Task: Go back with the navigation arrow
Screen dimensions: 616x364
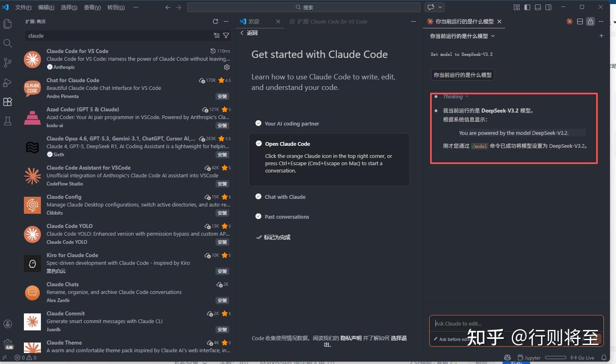Action: pos(168,7)
